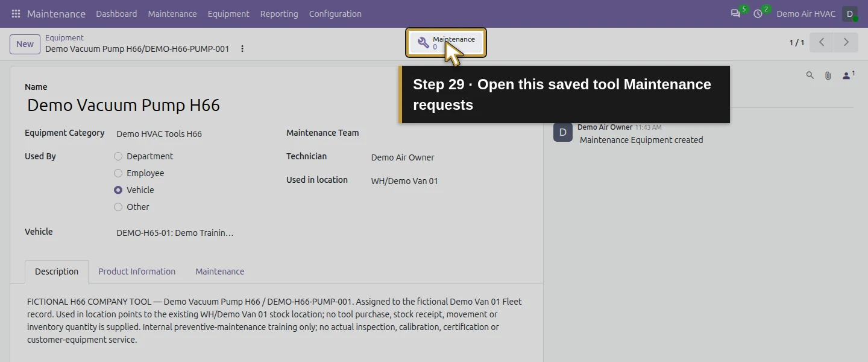Viewport: 868px width, 362px height.
Task: Open the record actions kebab menu
Action: (242, 49)
